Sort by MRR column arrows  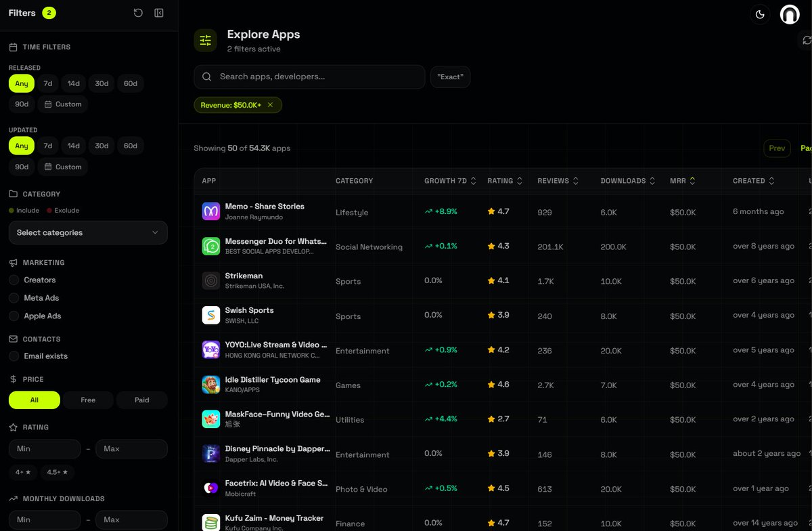[693, 181]
